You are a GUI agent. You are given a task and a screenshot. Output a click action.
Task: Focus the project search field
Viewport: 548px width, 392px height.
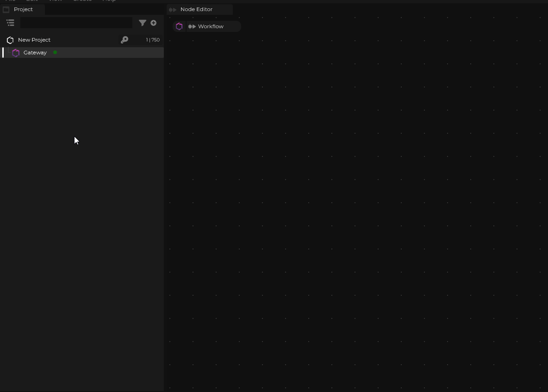point(76,23)
